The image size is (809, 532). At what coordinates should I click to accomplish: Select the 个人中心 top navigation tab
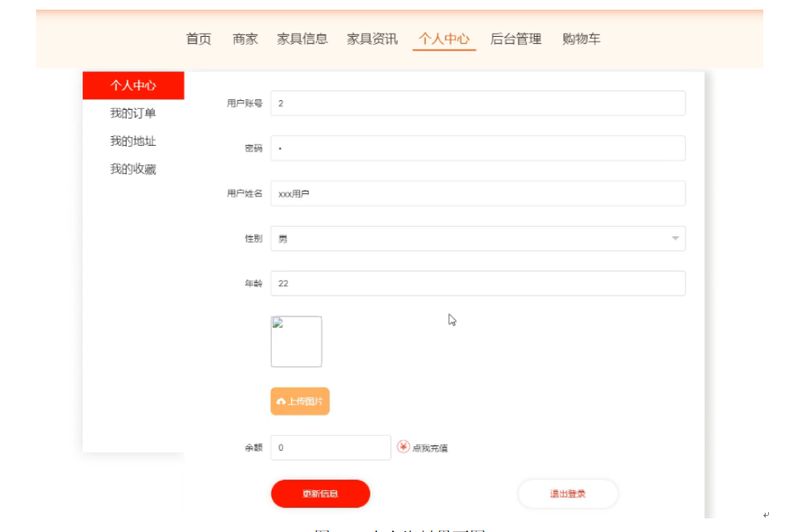tap(443, 38)
